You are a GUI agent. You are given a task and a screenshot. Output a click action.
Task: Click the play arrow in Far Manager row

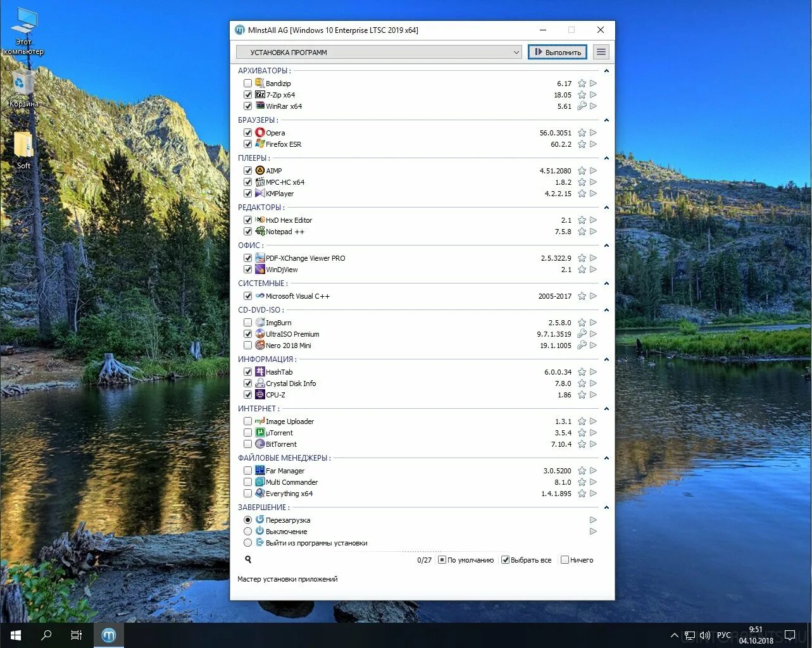coord(593,471)
